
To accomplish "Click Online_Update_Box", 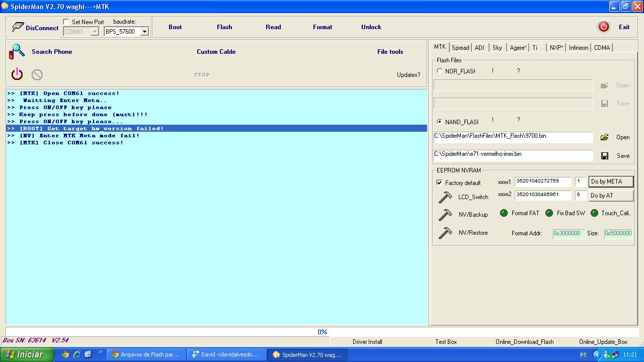I will pyautogui.click(x=603, y=342).
